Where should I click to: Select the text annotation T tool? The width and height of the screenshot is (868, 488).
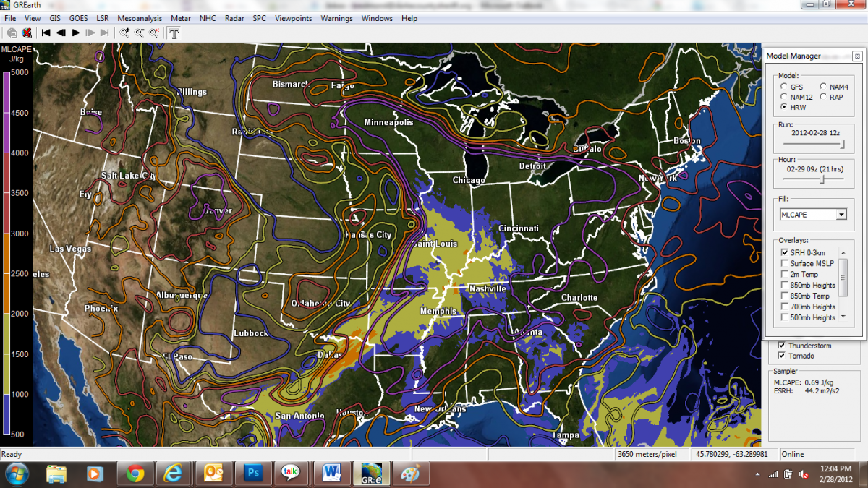pyautogui.click(x=174, y=33)
